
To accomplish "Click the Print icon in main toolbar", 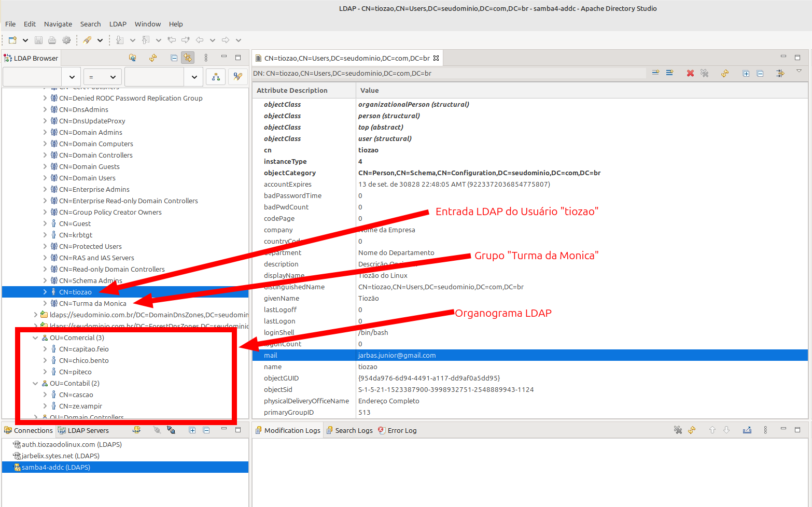I will pos(52,40).
